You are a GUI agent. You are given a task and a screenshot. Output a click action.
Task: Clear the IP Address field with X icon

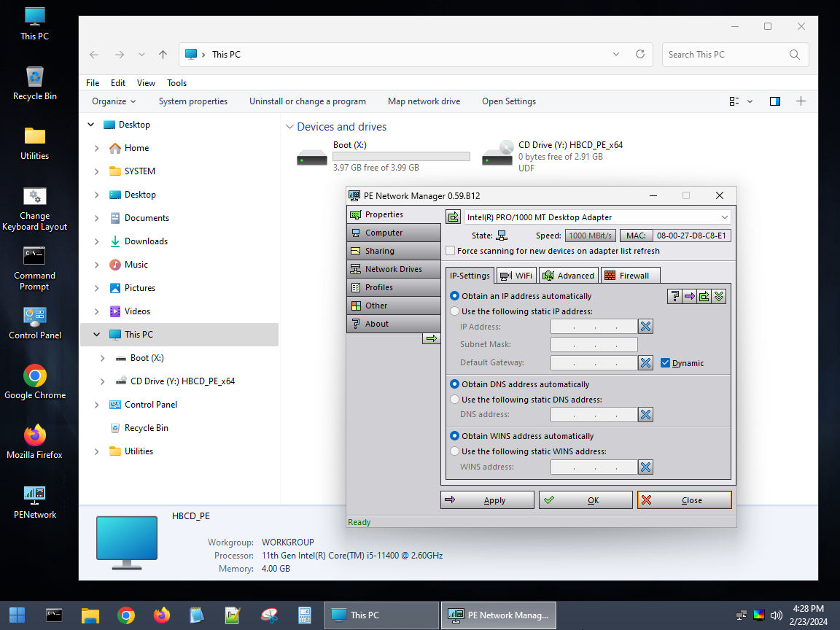(645, 326)
